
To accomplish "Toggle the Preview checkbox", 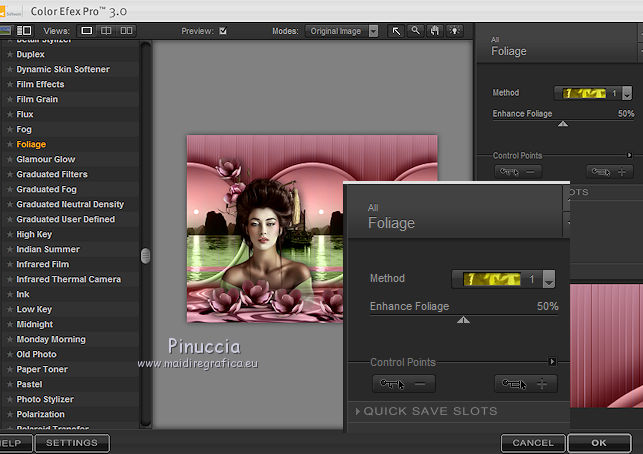I will click(x=223, y=31).
